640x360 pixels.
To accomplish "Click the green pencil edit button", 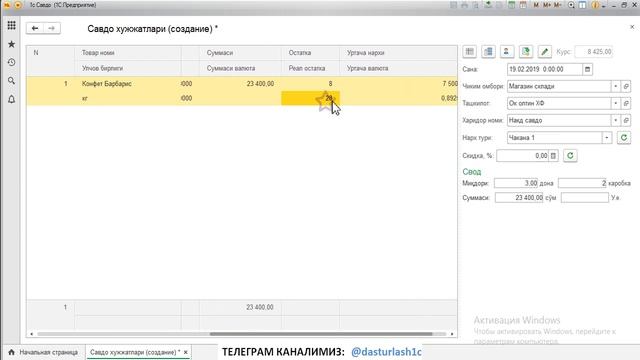I will [x=544, y=51].
